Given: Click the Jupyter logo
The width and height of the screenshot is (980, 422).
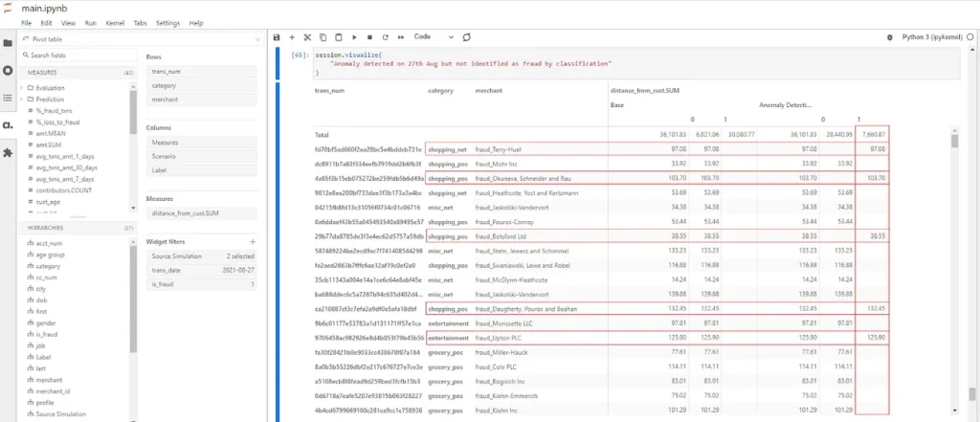Looking at the screenshot, I should (8, 9).
